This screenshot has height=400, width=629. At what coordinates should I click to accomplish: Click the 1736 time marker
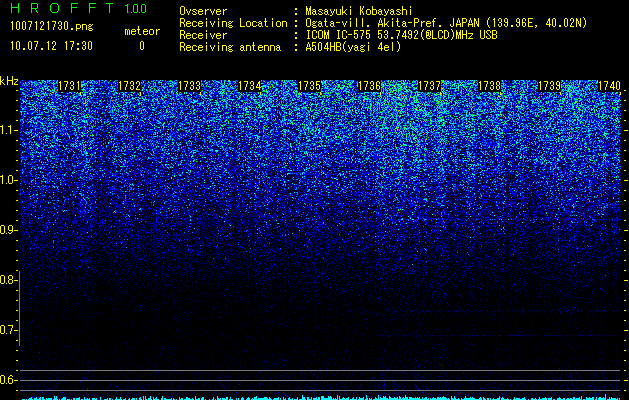[x=369, y=86]
